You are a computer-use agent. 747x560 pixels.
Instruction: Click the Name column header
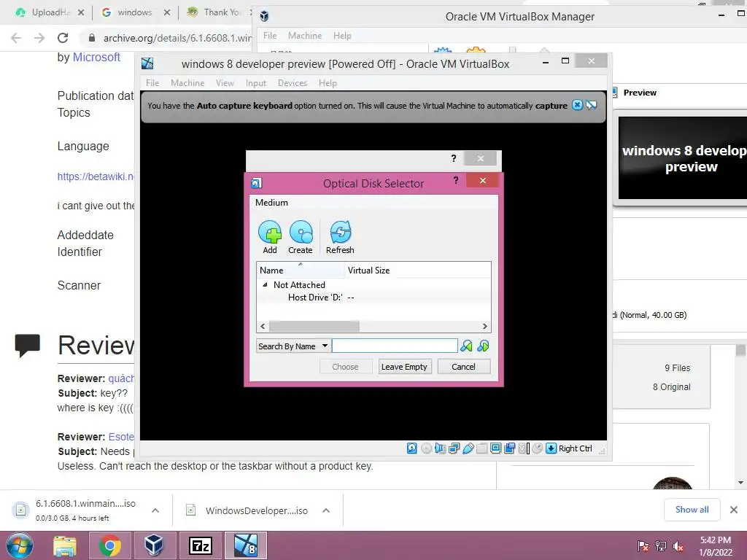[x=301, y=270]
